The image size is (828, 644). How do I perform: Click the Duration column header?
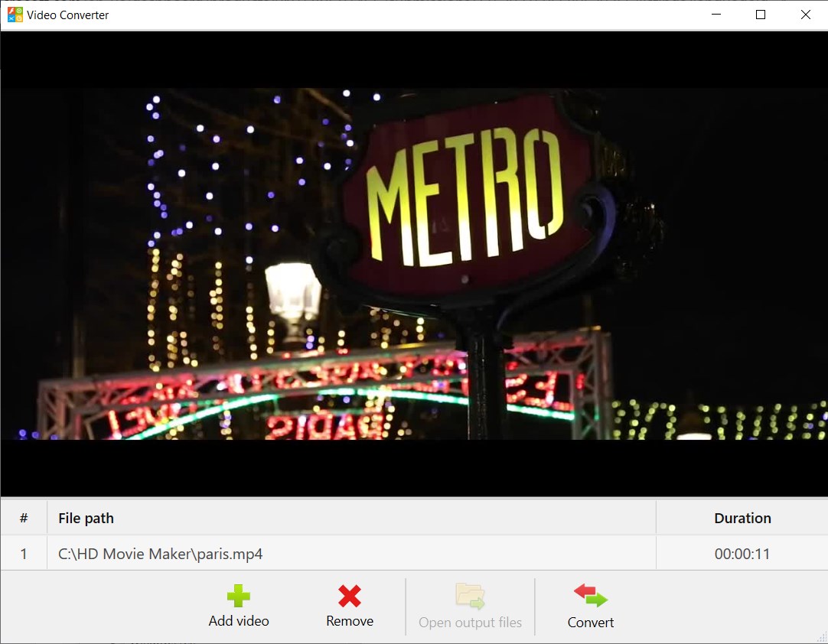pyautogui.click(x=741, y=517)
